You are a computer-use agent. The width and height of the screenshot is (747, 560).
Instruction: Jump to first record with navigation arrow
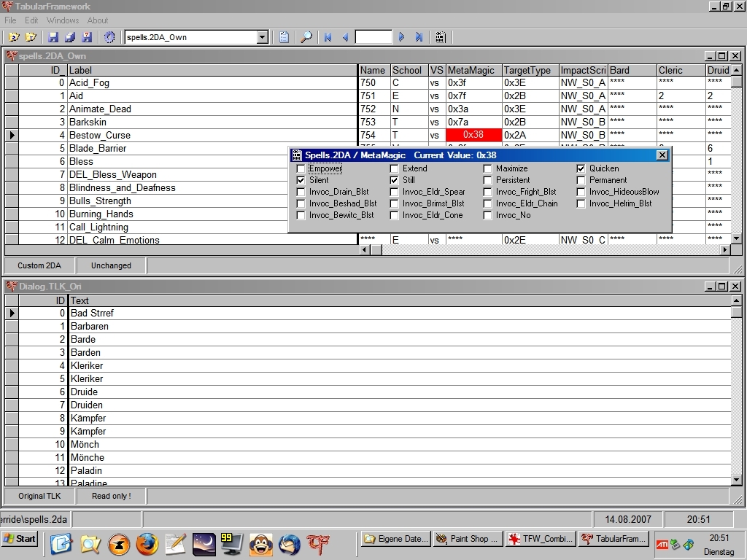(x=328, y=37)
